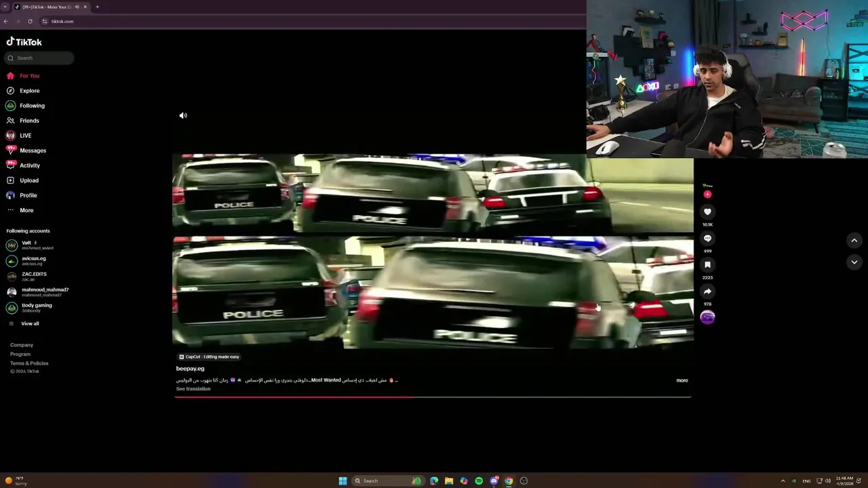
Task: Expand the More menu in sidebar
Action: coord(20,210)
